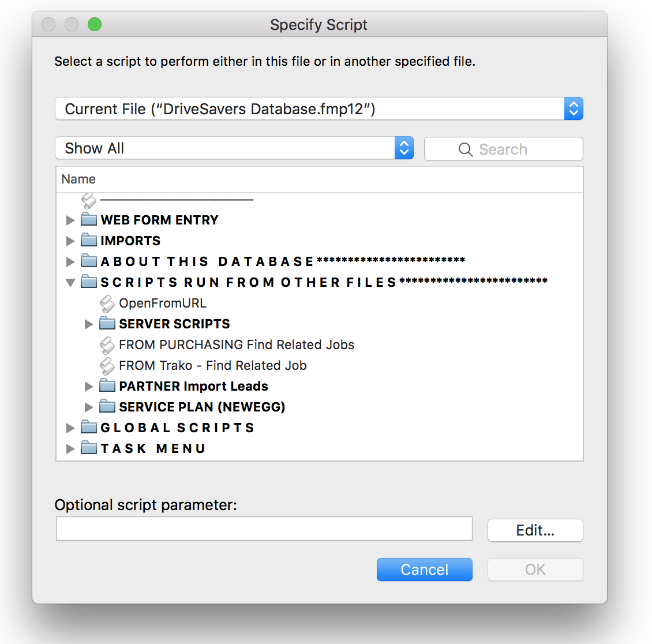Click the Optional script parameter field

tap(264, 529)
